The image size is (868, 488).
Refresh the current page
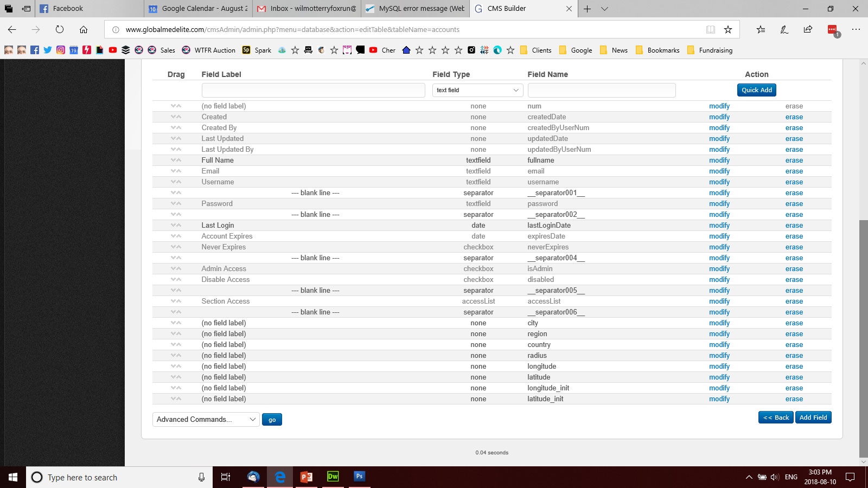pos(60,30)
